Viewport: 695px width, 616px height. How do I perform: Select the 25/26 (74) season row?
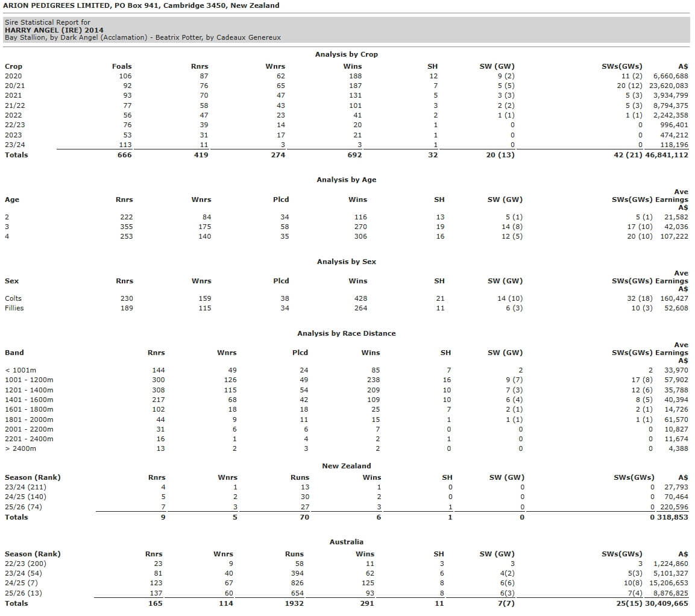coord(24,507)
